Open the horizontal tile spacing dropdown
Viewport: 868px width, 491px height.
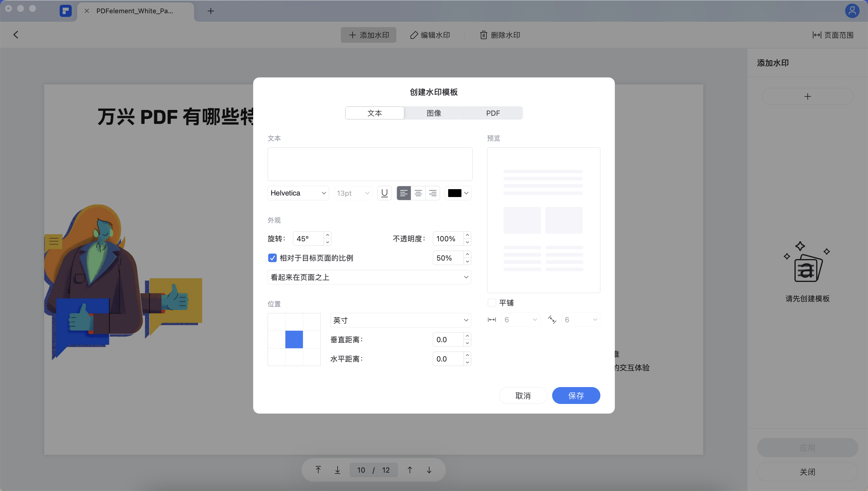coord(520,319)
